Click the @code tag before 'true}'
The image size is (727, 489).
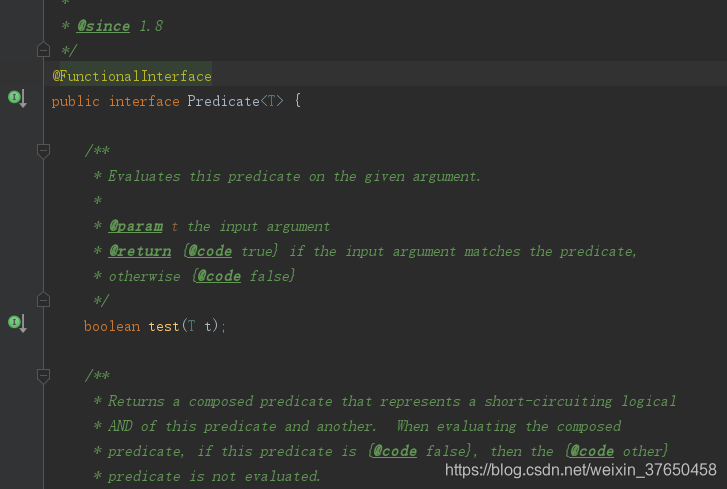210,251
